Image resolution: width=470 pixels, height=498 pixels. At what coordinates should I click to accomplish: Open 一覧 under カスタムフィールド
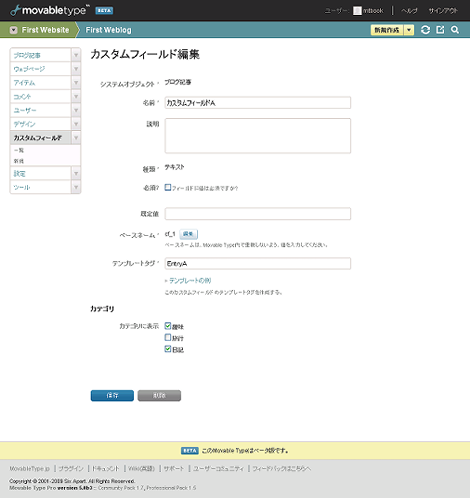click(19, 150)
